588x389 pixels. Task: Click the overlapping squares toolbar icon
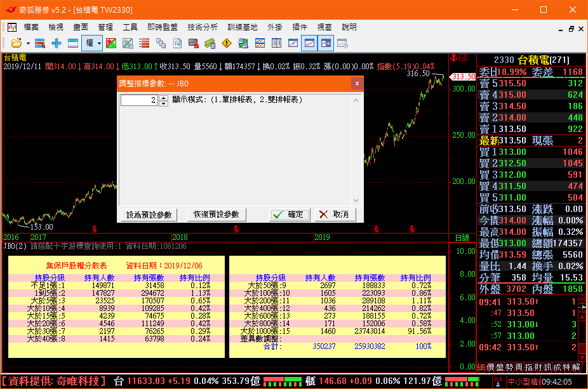pyautogui.click(x=161, y=43)
